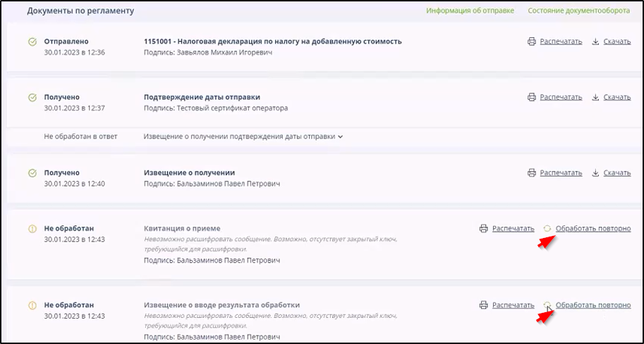Click printer icon for Подтверждение даты отправки
644x344 pixels.
coord(531,97)
